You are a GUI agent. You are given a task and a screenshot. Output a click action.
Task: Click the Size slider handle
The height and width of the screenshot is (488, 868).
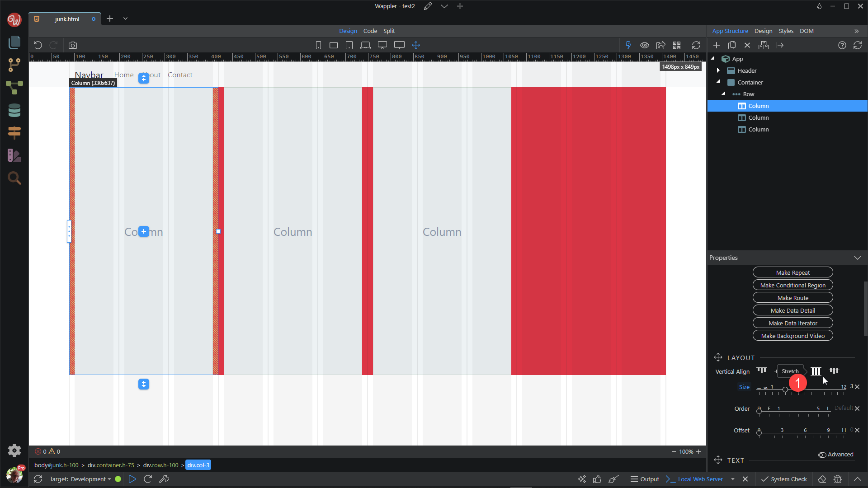point(785,390)
